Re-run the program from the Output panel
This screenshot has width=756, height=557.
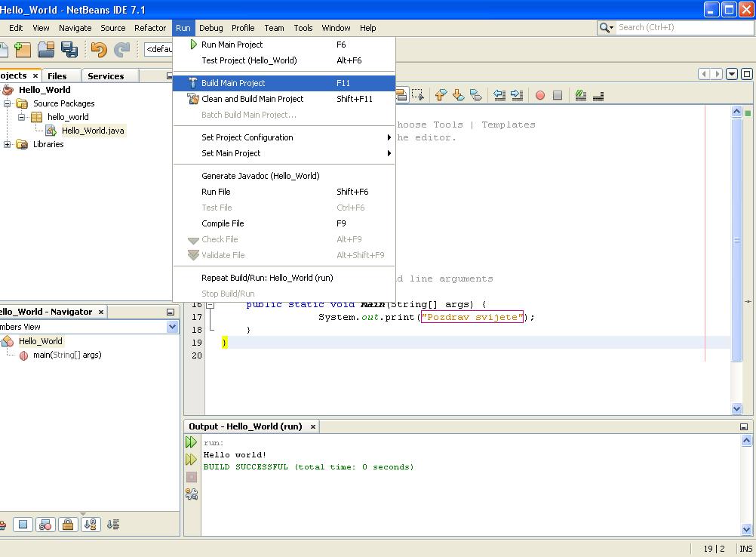[192, 442]
